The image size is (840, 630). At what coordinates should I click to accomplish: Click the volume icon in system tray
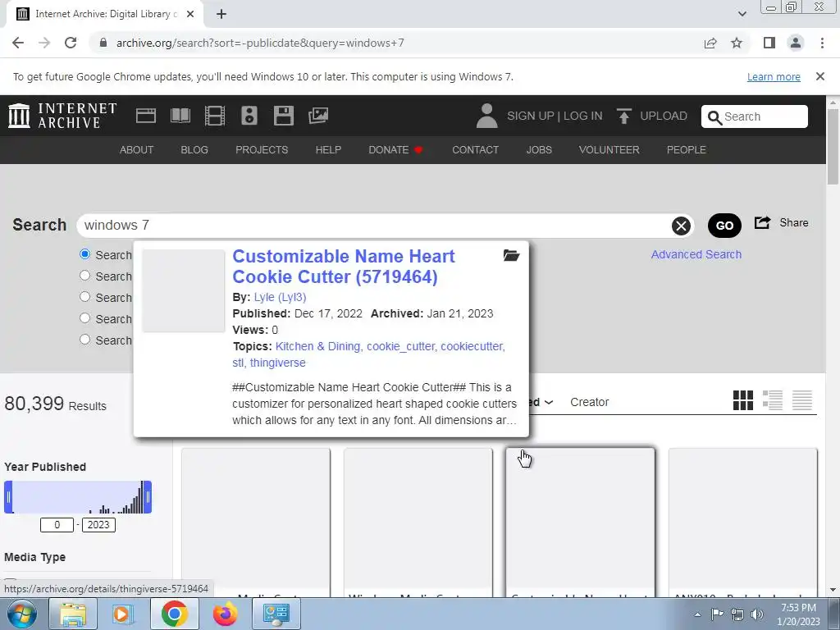pos(757,614)
